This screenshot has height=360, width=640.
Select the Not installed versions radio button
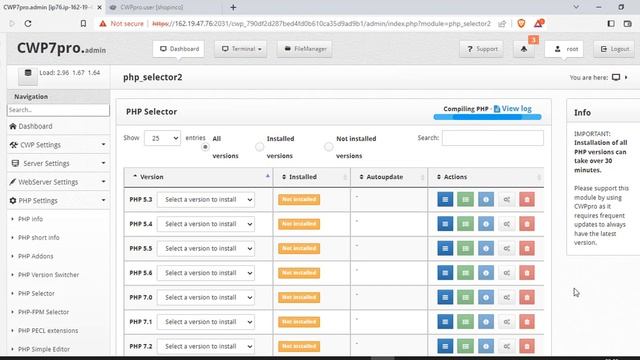329,147
